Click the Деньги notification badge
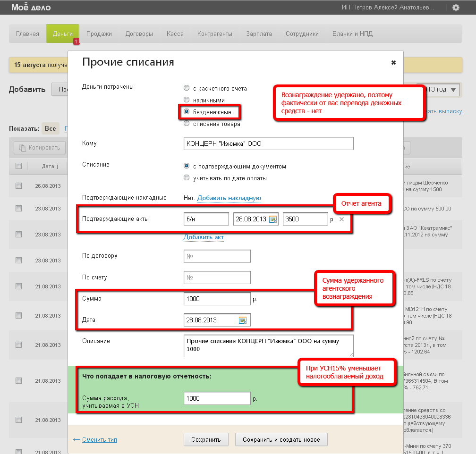Image resolution: width=476 pixels, height=454 pixels. coord(76,42)
